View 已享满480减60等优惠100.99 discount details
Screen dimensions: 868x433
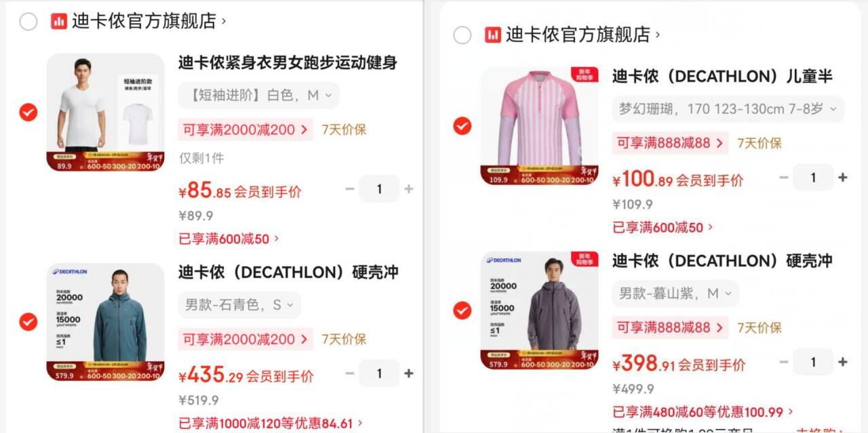tap(703, 412)
